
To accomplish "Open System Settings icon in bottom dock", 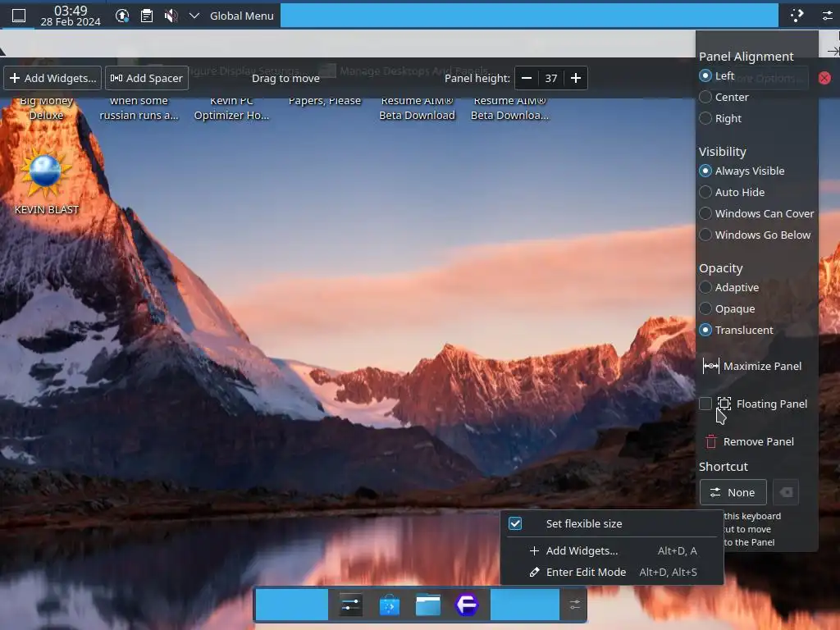I will click(351, 605).
